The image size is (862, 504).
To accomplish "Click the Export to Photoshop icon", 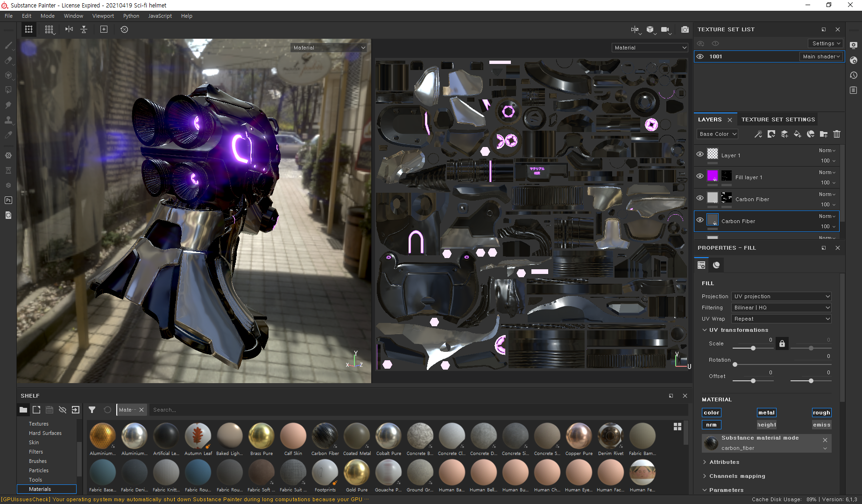I will click(8, 200).
